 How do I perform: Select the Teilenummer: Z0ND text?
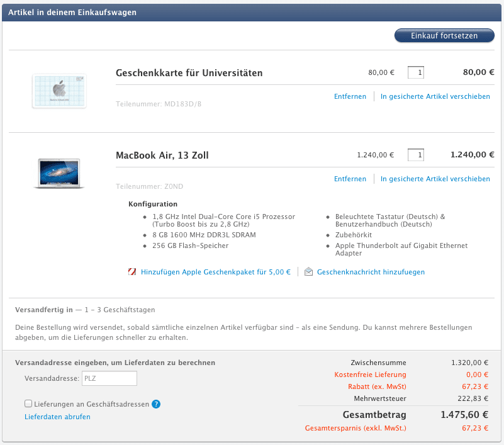pos(150,186)
